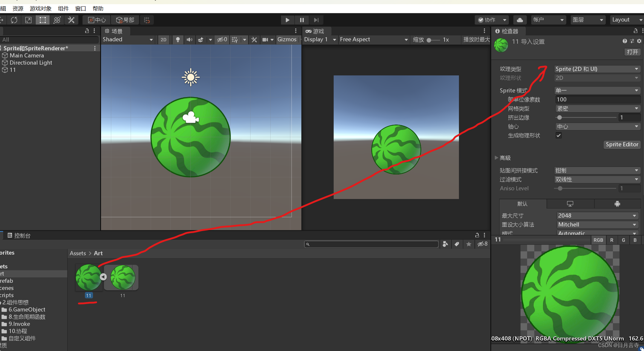
Task: Click the 打开 button in the inspector
Action: pyautogui.click(x=632, y=52)
